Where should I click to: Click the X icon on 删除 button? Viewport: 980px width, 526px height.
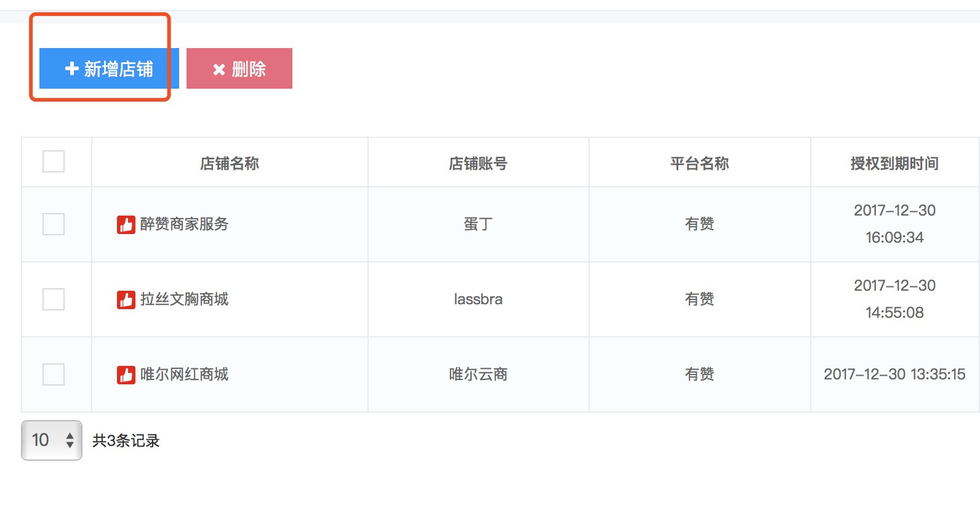click(x=219, y=70)
